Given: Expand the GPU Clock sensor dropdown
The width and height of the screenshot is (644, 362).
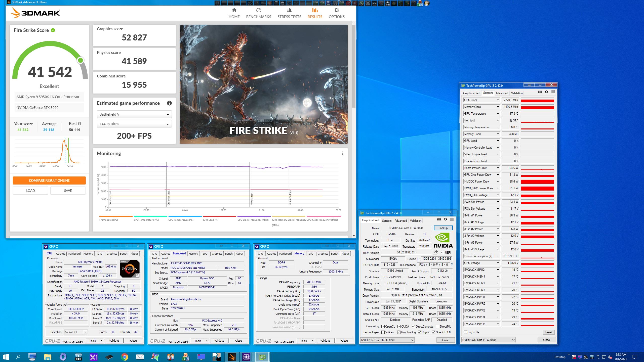Looking at the screenshot, I should 498,100.
